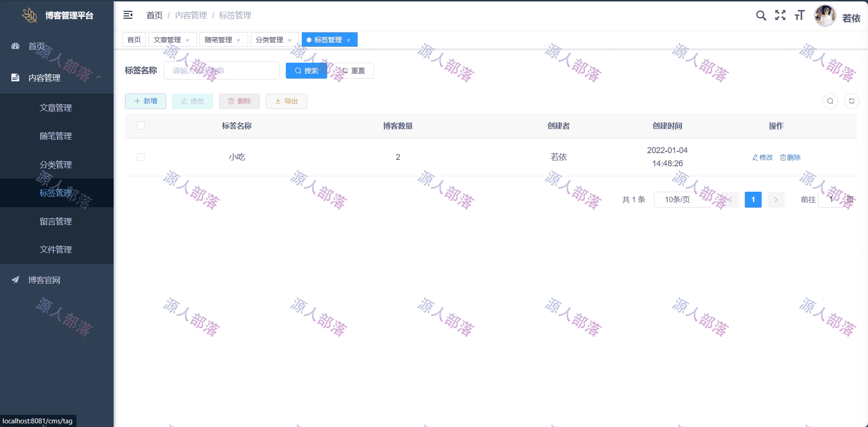This screenshot has width=868, height=427.
Task: Click the 小吃 tag name cell
Action: pos(237,157)
